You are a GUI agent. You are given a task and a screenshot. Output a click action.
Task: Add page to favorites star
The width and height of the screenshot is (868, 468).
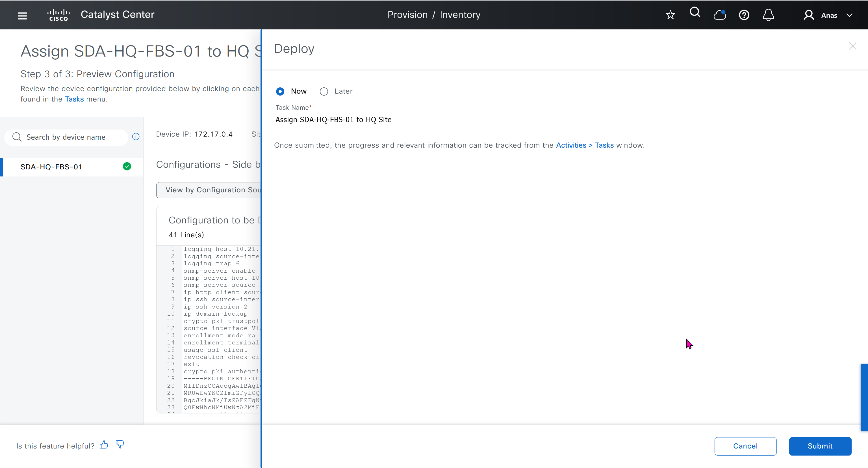point(670,15)
